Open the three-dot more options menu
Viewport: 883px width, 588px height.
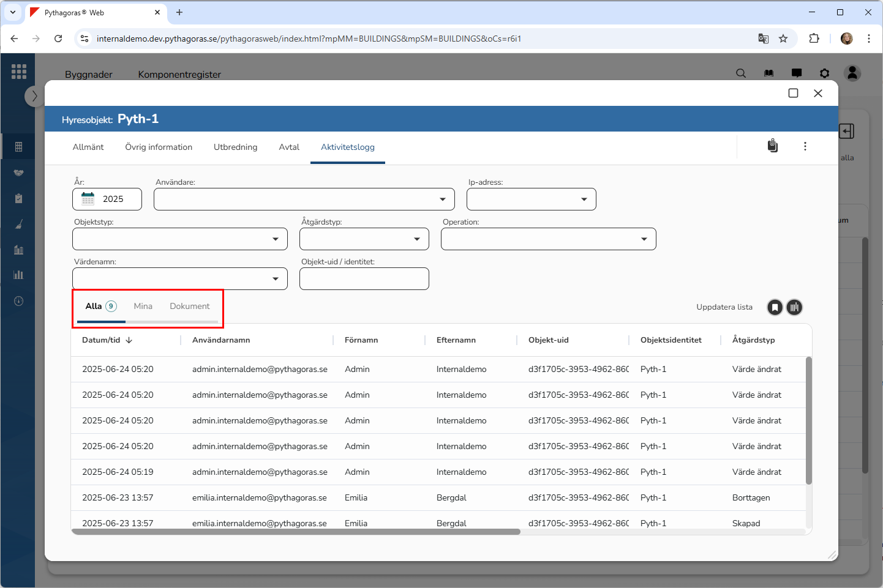point(805,146)
